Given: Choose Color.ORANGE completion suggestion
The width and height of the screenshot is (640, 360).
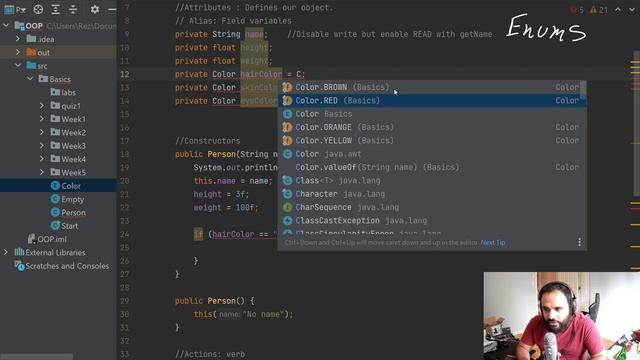Looking at the screenshot, I should click(432, 127).
